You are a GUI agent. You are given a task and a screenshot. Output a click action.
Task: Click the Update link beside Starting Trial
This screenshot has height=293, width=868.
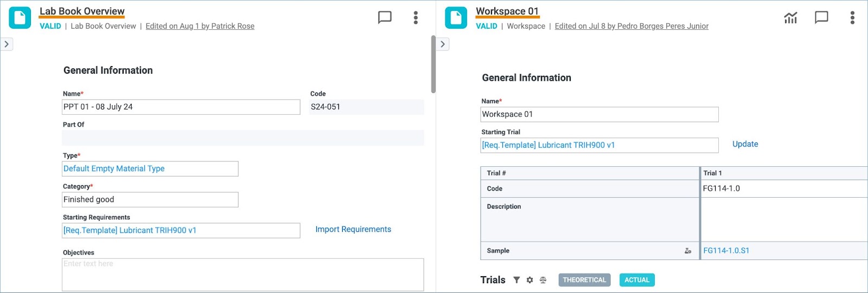click(x=745, y=144)
